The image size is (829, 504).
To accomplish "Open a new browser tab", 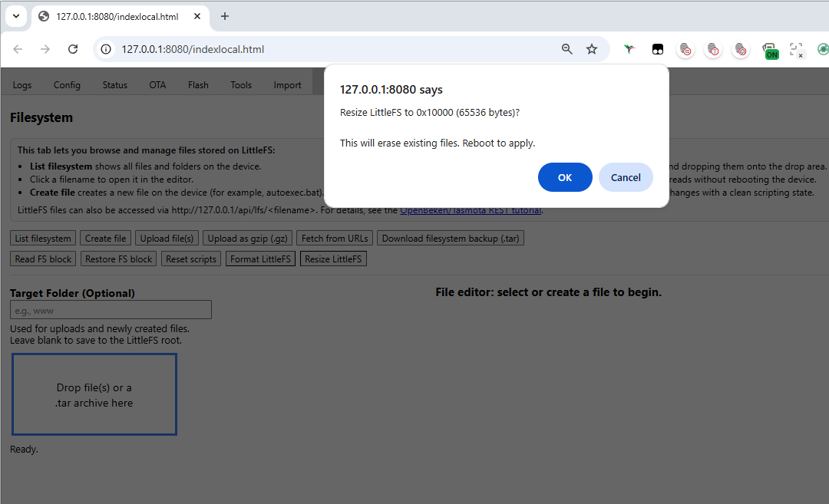I will coord(225,16).
